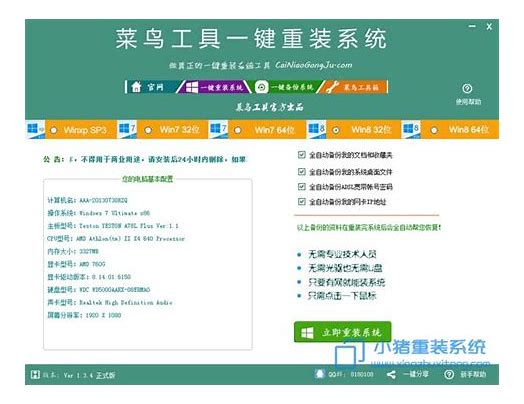Toggle backup of documents and favorites checkbox
The width and height of the screenshot is (524, 404).
(301, 155)
